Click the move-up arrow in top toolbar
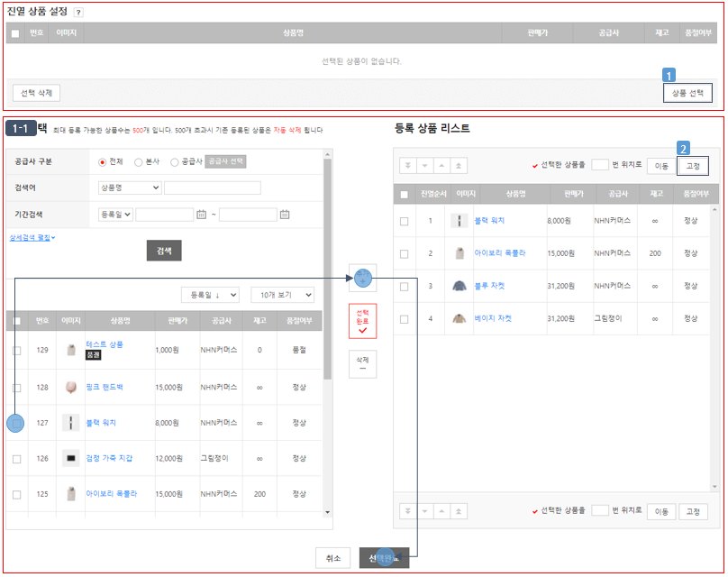 [441, 165]
